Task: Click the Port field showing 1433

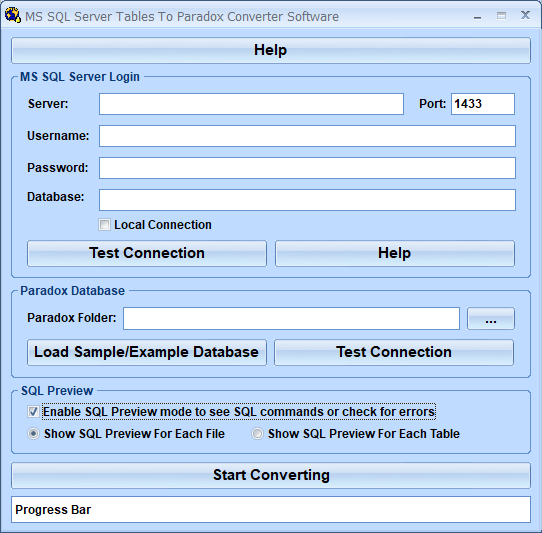Action: click(483, 104)
